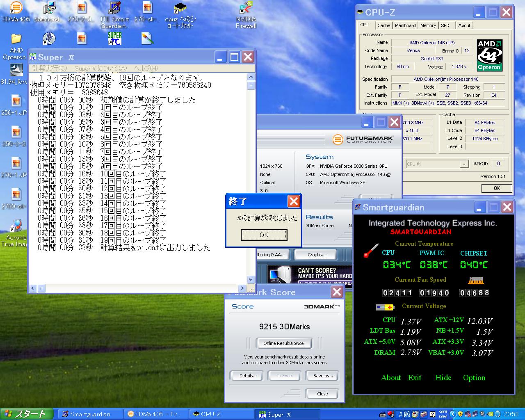Click the NVIDIA settings tray icon
The height and width of the screenshot is (420, 525).
491,414
